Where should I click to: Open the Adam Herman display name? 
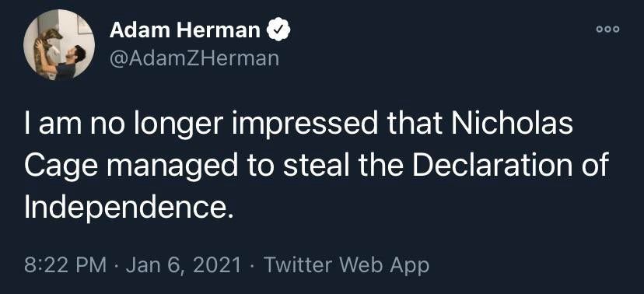(185, 30)
